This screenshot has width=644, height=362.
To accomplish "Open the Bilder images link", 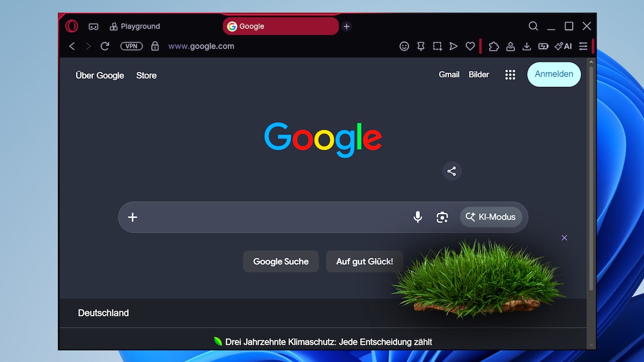I will click(x=479, y=75).
